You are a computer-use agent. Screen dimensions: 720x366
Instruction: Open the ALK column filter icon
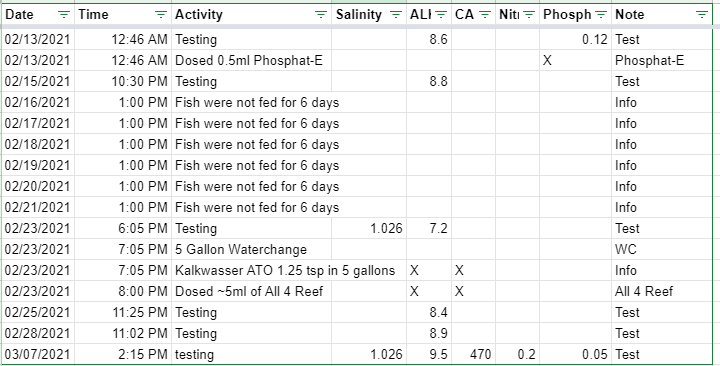click(441, 15)
